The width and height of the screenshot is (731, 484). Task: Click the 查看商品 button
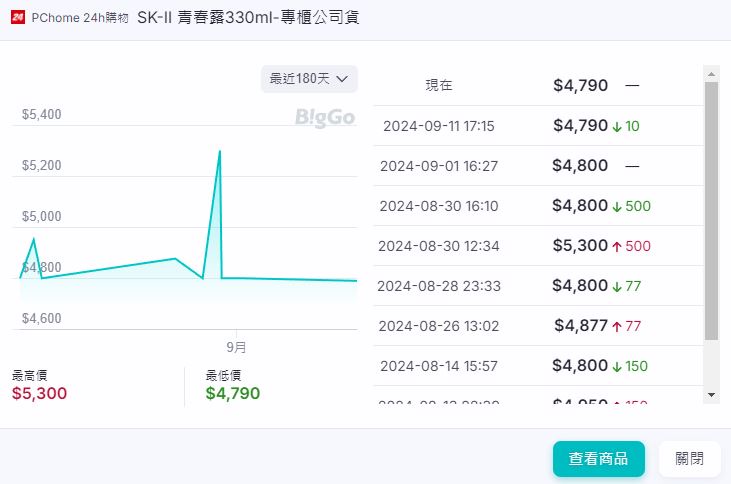point(598,459)
